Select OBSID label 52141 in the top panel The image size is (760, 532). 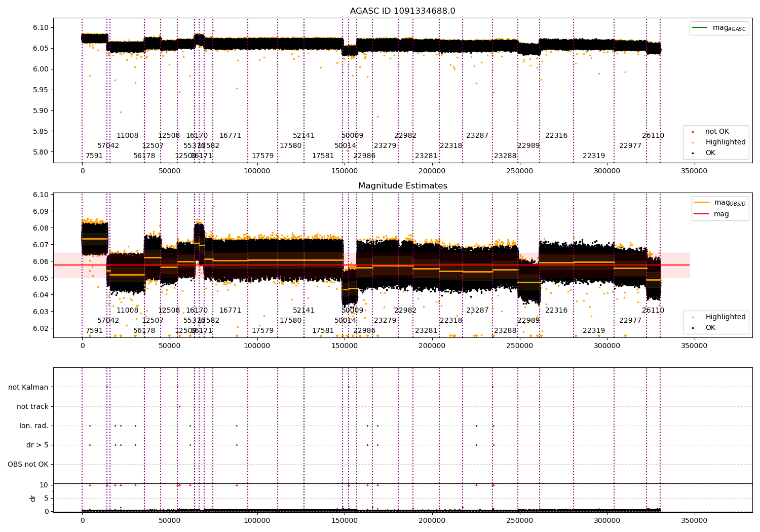click(304, 136)
